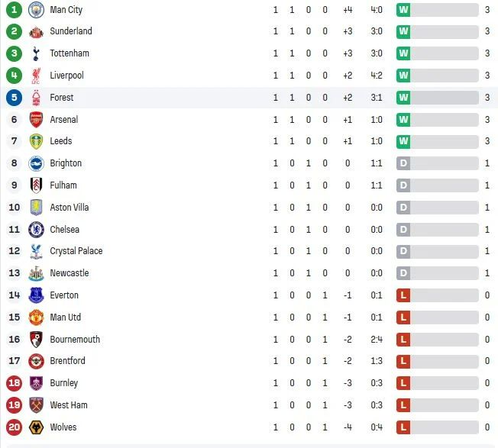
Task: Click the Sunderland club crest
Action: click(x=36, y=31)
